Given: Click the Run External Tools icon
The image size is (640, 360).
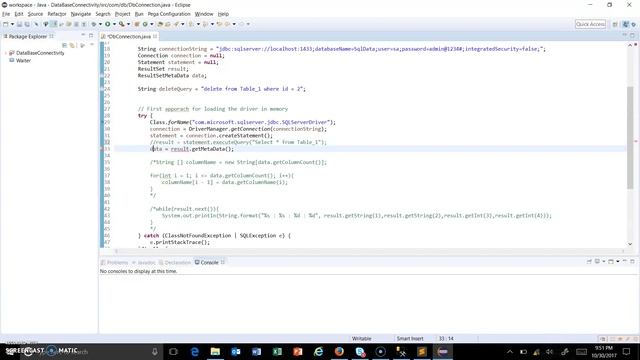Looking at the screenshot, I should [122, 24].
